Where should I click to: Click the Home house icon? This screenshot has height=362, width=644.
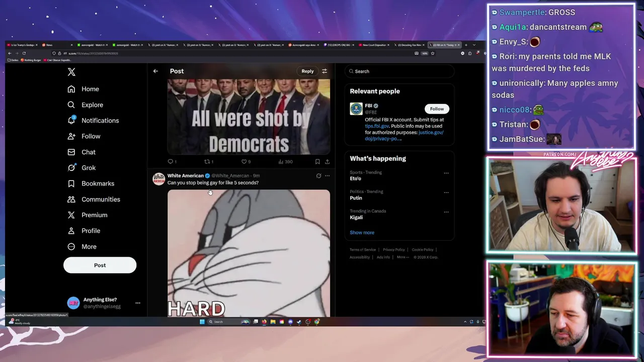(71, 89)
